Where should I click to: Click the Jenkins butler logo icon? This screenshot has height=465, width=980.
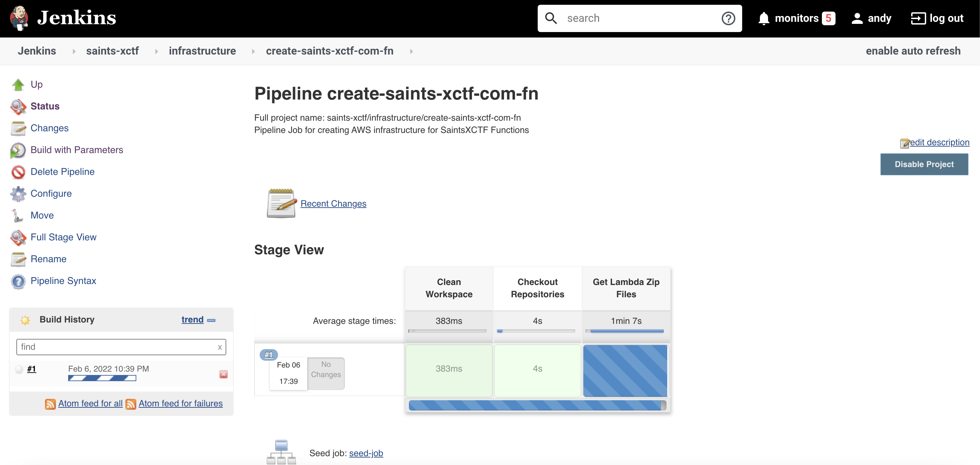coord(19,18)
